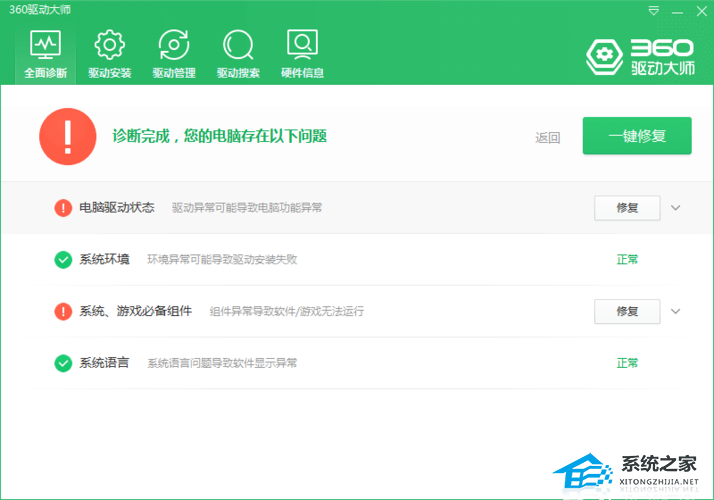Open 驱动管理 from the toolbar
Screen dimensions: 714x500
[173, 54]
